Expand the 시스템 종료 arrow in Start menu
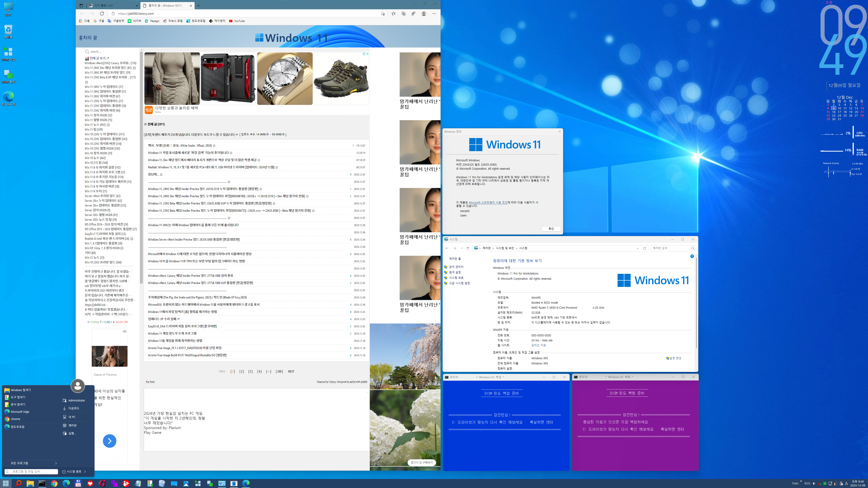 (85, 472)
